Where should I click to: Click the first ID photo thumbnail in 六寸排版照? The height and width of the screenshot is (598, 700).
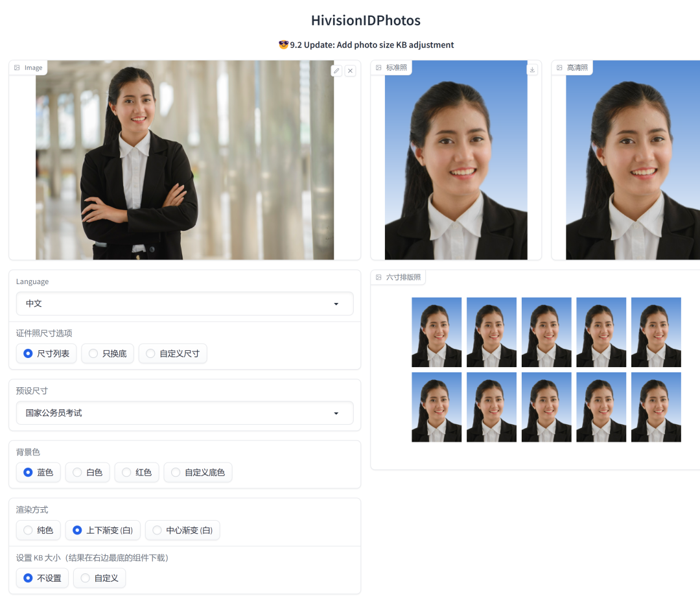tap(436, 332)
